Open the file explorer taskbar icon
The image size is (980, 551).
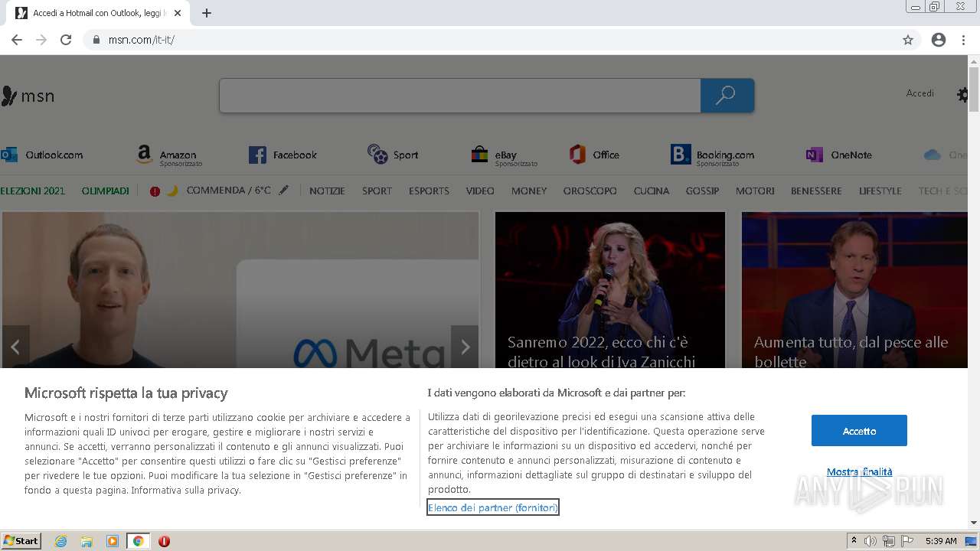click(87, 541)
